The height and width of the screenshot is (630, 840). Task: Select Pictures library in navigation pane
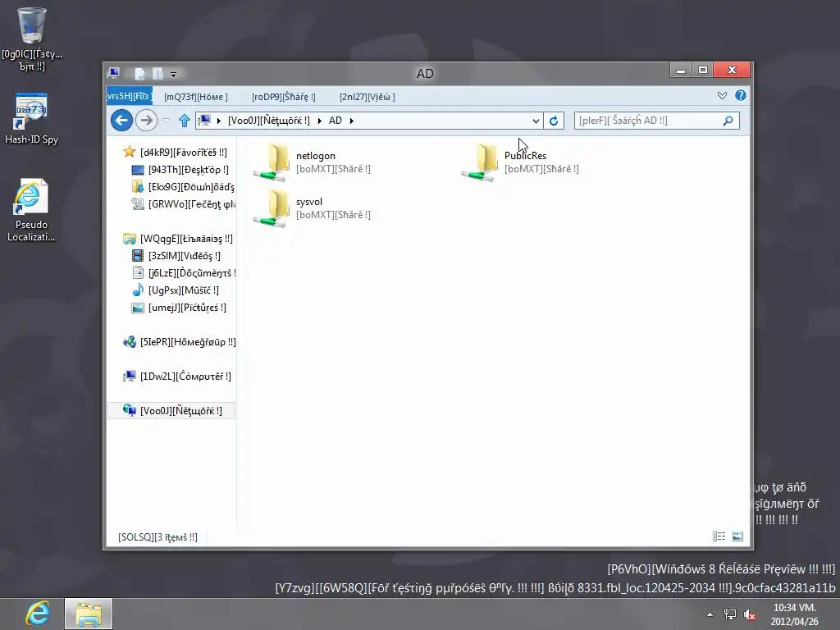[x=179, y=308]
